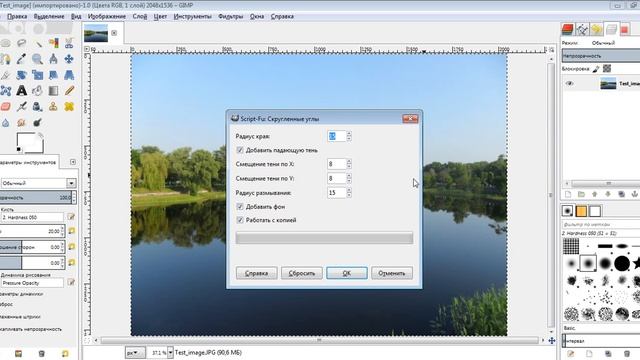Open the Фильтры menu
The image size is (640, 360).
(231, 16)
